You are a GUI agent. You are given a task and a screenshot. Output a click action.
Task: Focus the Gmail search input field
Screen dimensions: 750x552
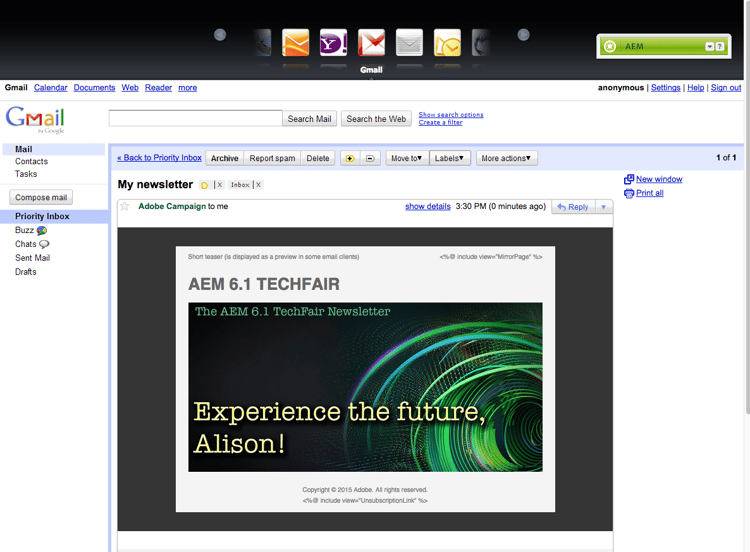195,118
